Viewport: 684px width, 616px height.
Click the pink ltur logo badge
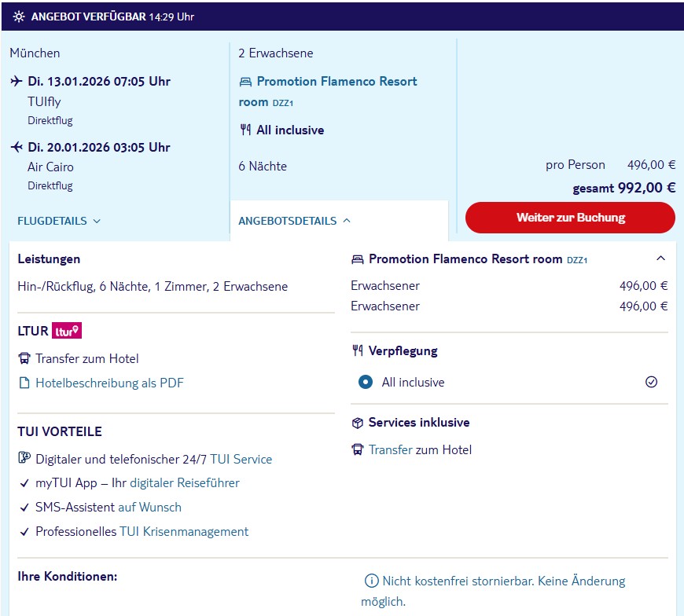point(67,331)
